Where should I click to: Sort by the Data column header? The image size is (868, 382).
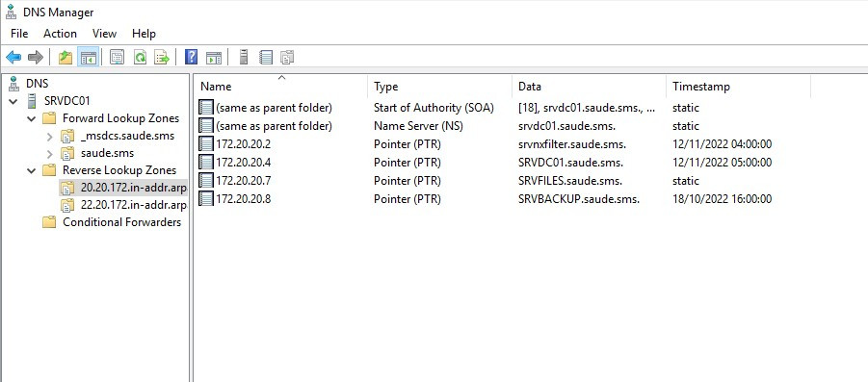tap(589, 87)
